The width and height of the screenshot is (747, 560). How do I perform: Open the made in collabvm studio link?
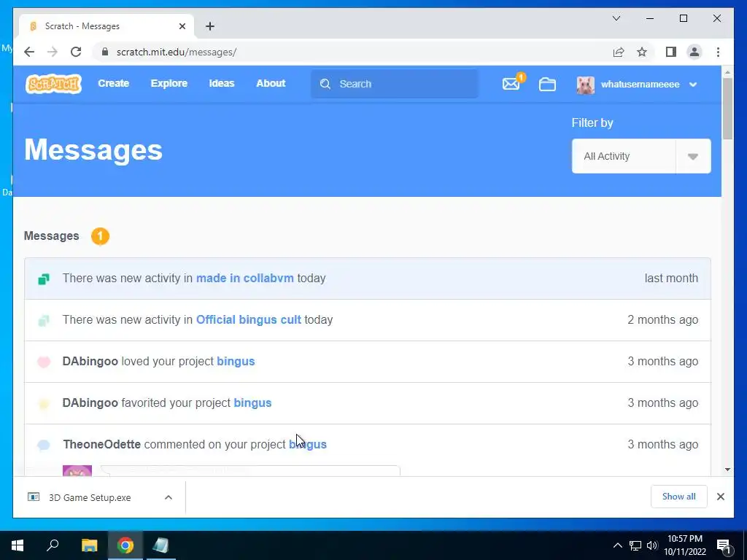pyautogui.click(x=245, y=278)
